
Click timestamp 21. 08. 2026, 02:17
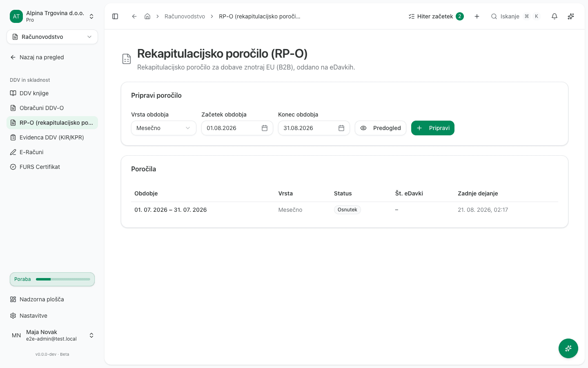(483, 210)
